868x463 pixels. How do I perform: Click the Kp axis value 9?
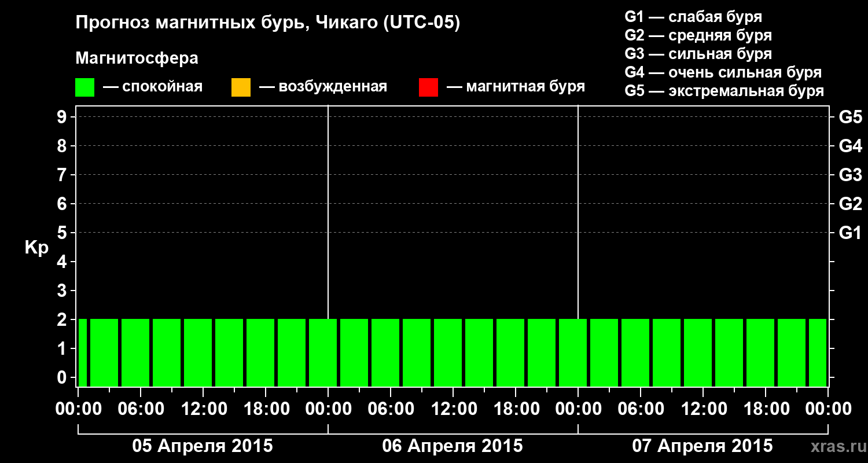tap(63, 117)
